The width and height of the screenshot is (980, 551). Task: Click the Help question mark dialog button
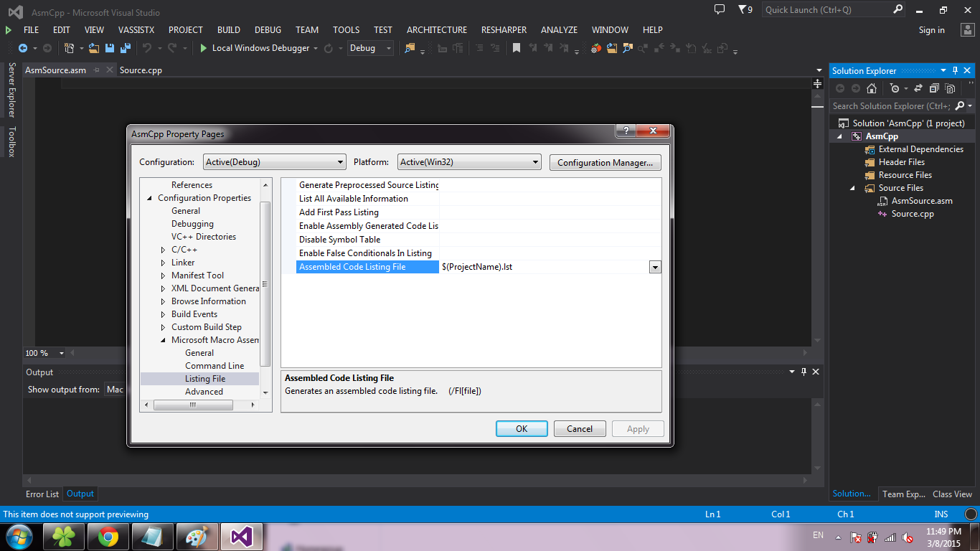point(626,131)
